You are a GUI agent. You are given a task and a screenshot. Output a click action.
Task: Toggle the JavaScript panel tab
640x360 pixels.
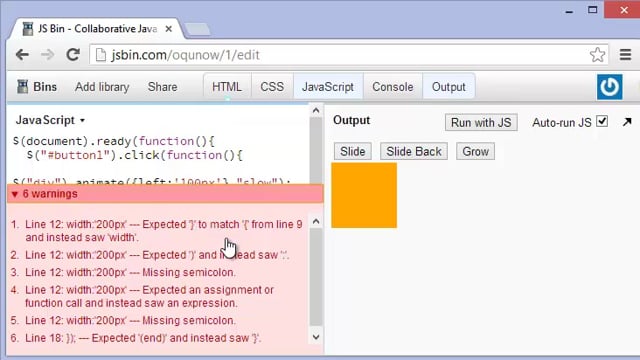(x=328, y=87)
